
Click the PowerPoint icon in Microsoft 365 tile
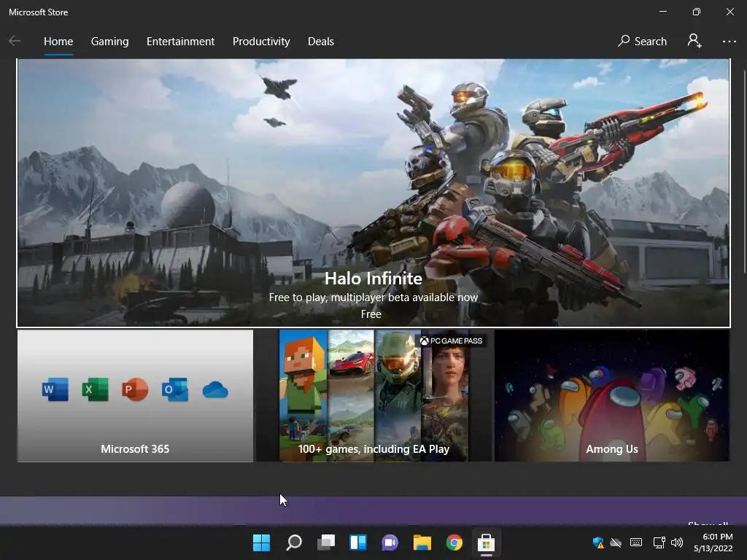click(135, 389)
